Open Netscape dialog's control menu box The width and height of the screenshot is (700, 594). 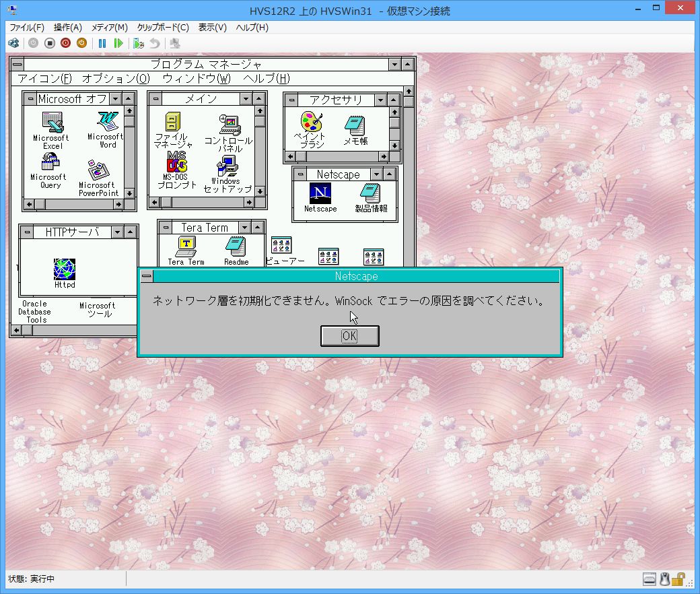coord(147,276)
